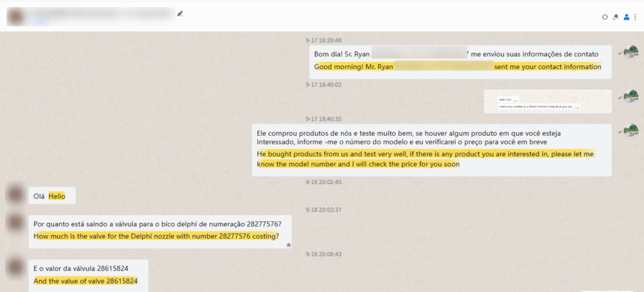
Task: Click the contact's profile photo in chat header
Action: 17,16
